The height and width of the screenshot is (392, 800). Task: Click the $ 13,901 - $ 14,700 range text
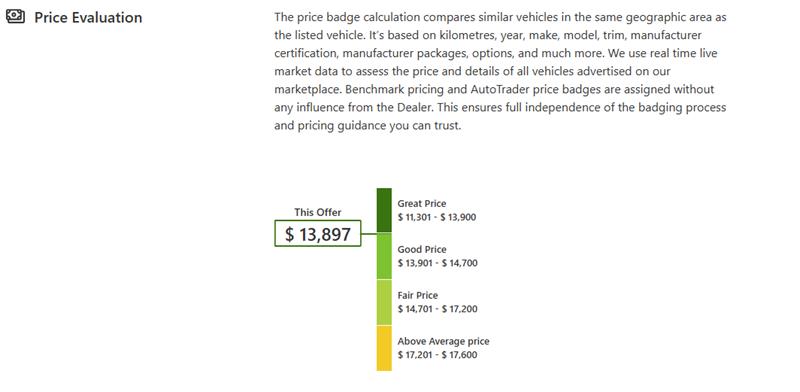[438, 263]
